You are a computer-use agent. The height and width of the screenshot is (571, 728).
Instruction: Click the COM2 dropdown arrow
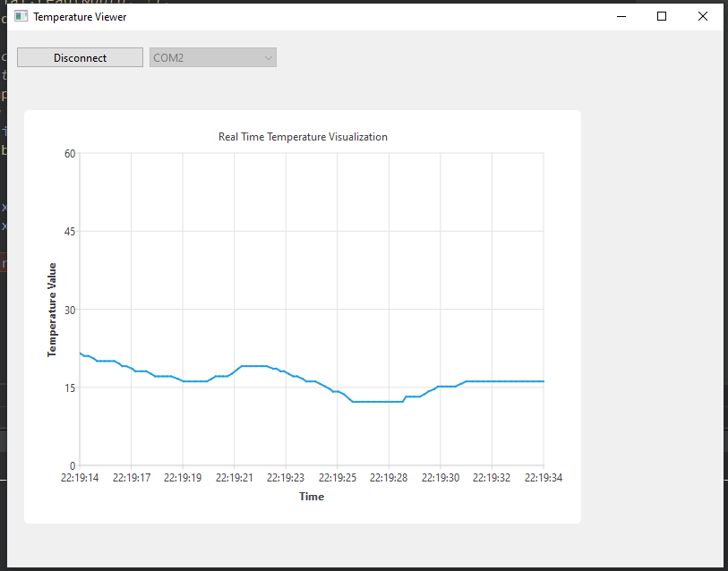(x=268, y=58)
